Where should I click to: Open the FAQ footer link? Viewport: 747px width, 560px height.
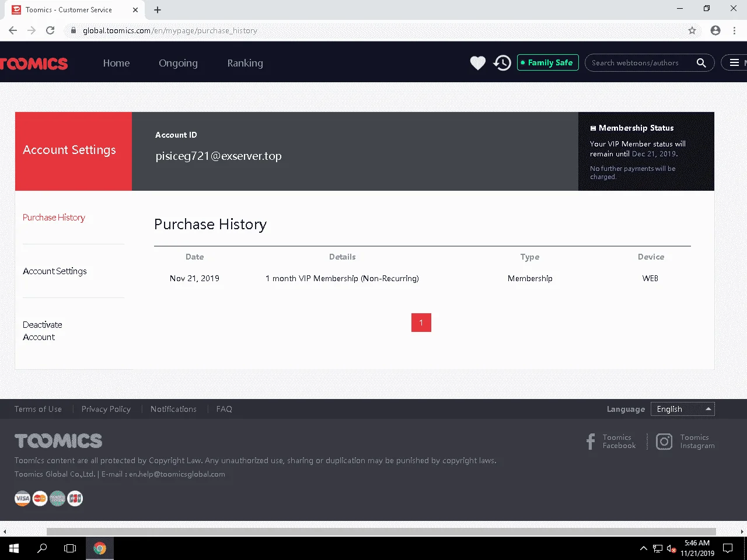(224, 409)
